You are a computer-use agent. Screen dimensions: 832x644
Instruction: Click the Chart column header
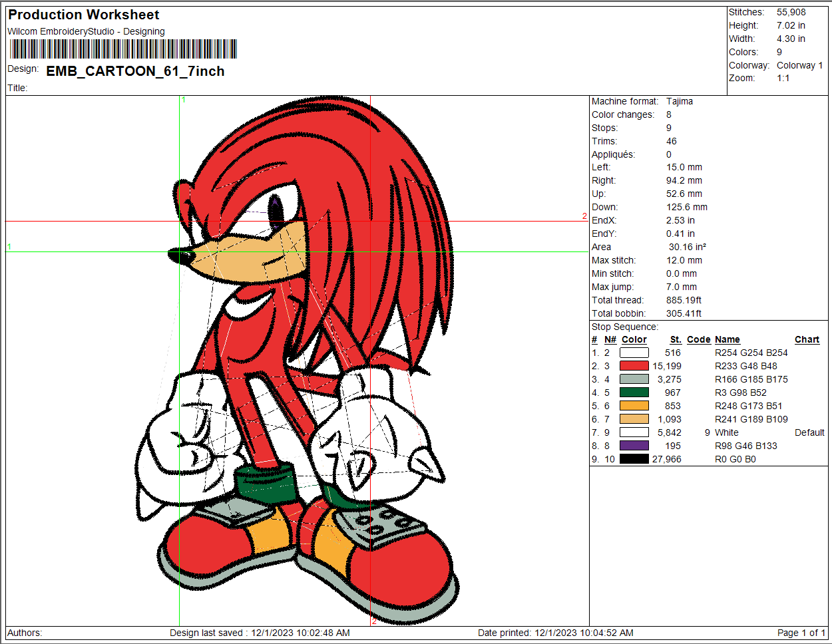(807, 339)
